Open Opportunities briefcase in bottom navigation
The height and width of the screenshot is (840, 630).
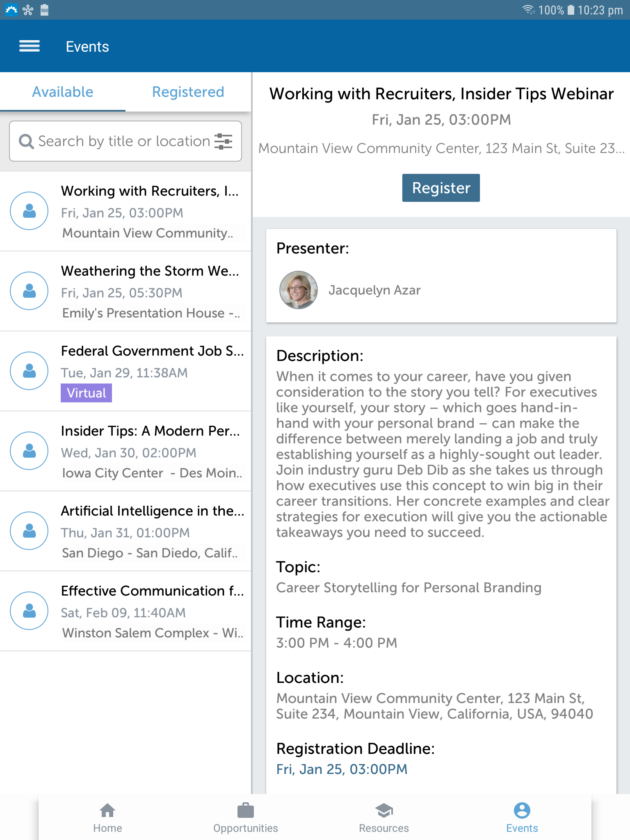click(246, 818)
